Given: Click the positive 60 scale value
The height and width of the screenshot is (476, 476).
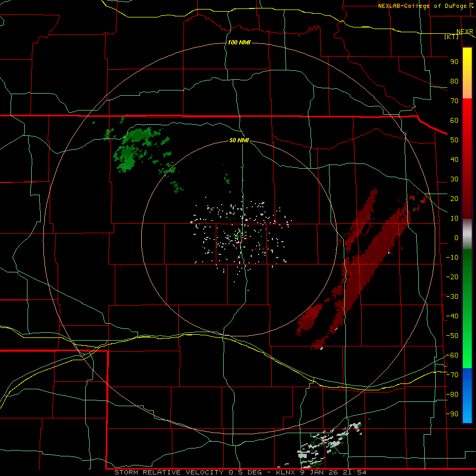Looking at the screenshot, I should [x=454, y=120].
